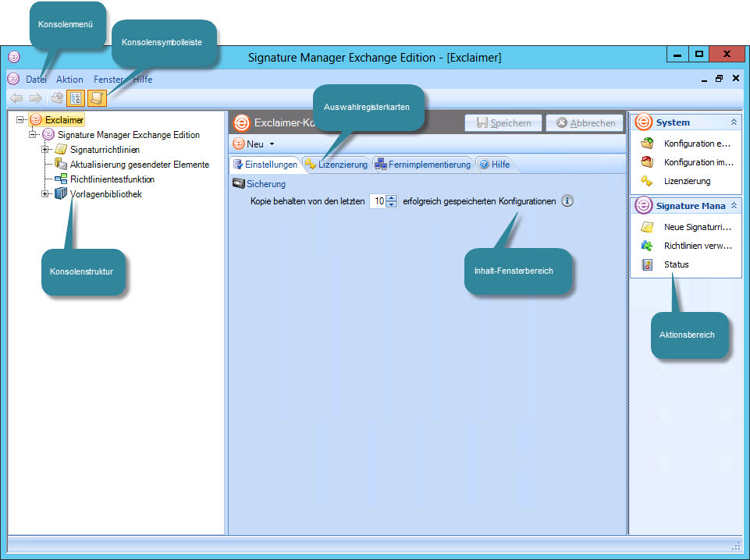Click the Signaturrichtlinien notepad icon
The image size is (750, 560).
(61, 150)
